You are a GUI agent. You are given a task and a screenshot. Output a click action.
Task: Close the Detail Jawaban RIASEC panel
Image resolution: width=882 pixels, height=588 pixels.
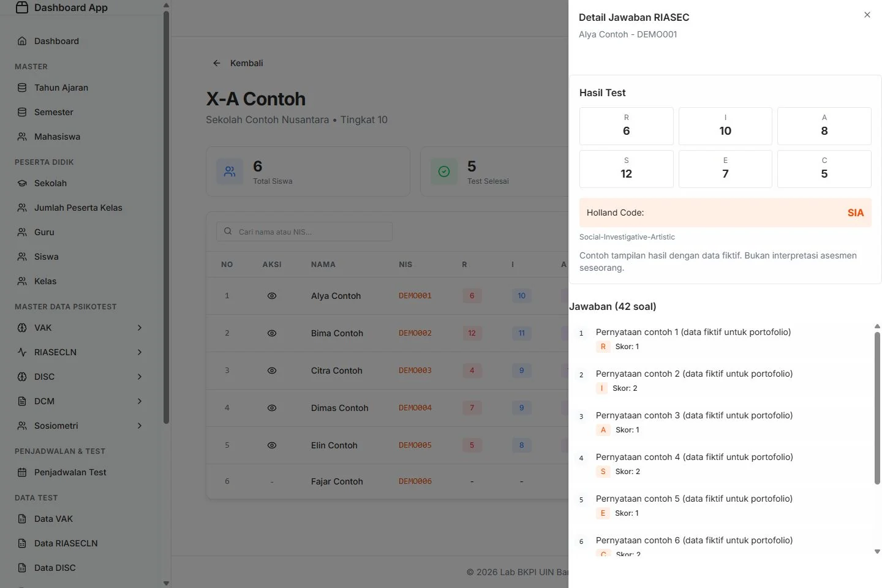click(867, 15)
